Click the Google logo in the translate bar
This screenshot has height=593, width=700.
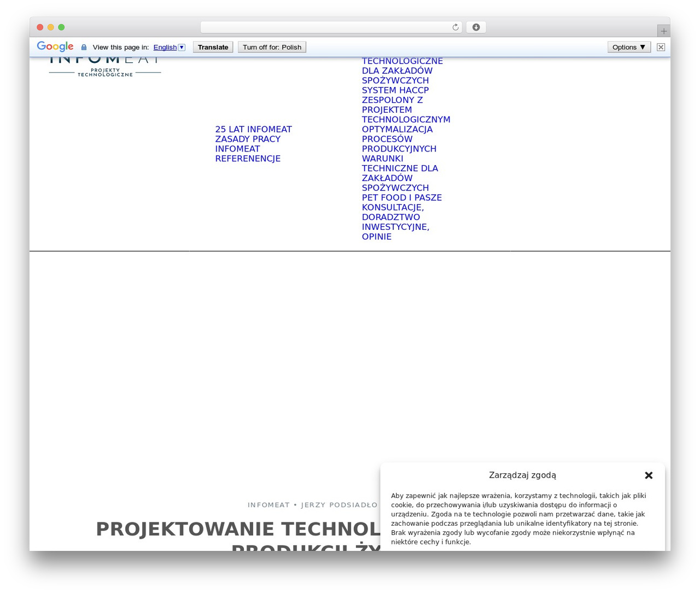55,46
